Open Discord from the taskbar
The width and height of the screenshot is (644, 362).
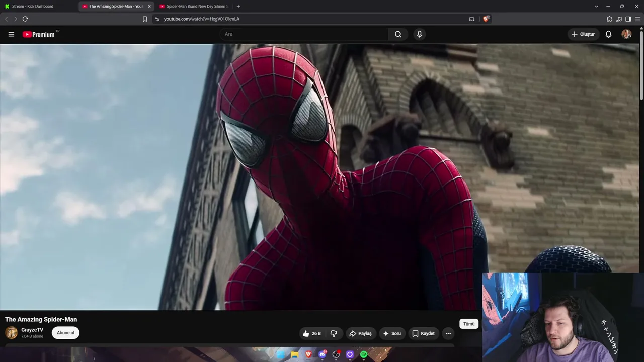pyautogui.click(x=323, y=355)
